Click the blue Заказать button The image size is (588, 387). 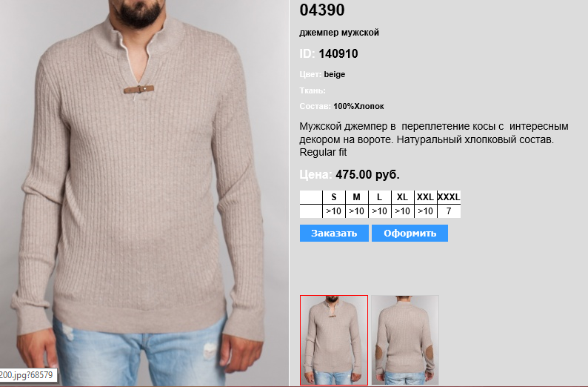click(x=334, y=233)
